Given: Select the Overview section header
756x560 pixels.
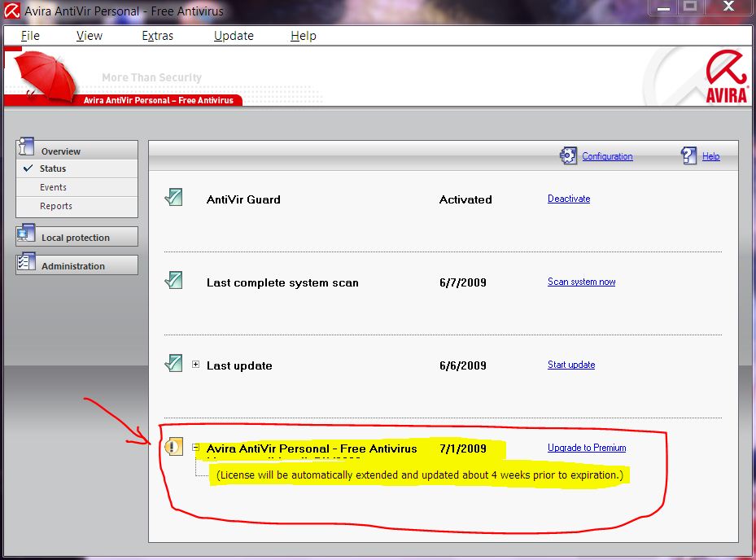Looking at the screenshot, I should pyautogui.click(x=77, y=151).
